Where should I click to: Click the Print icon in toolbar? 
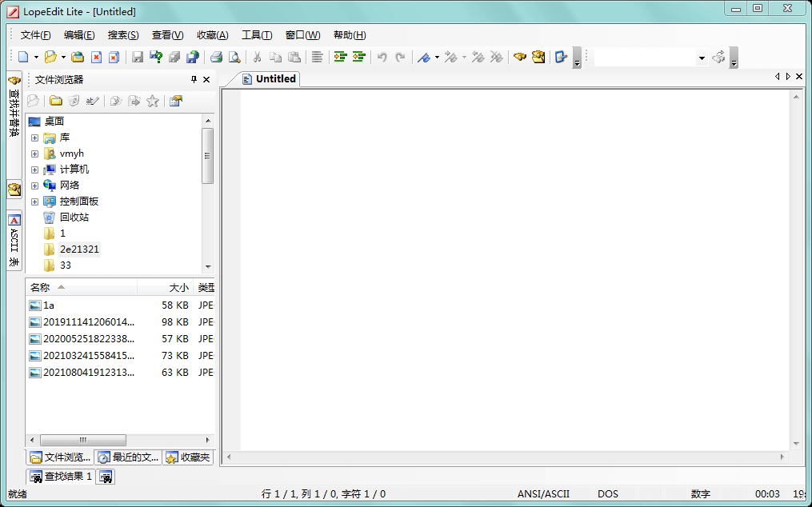[216, 58]
